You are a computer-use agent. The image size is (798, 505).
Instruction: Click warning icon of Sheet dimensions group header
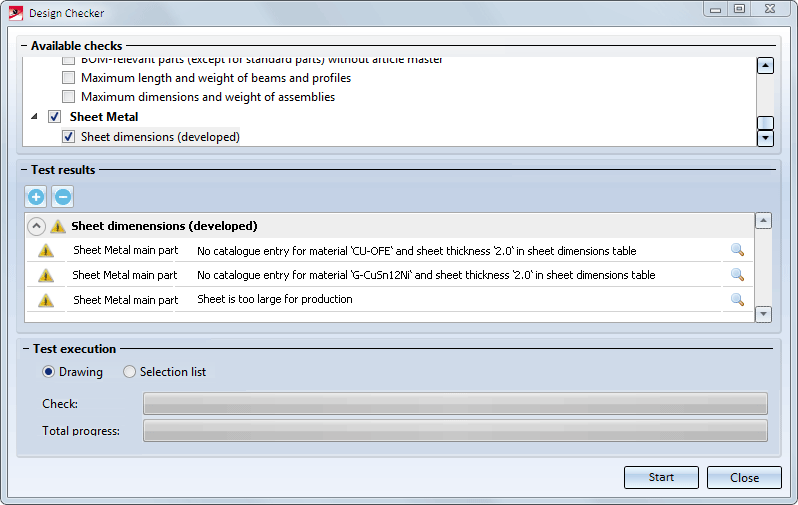[x=58, y=226]
